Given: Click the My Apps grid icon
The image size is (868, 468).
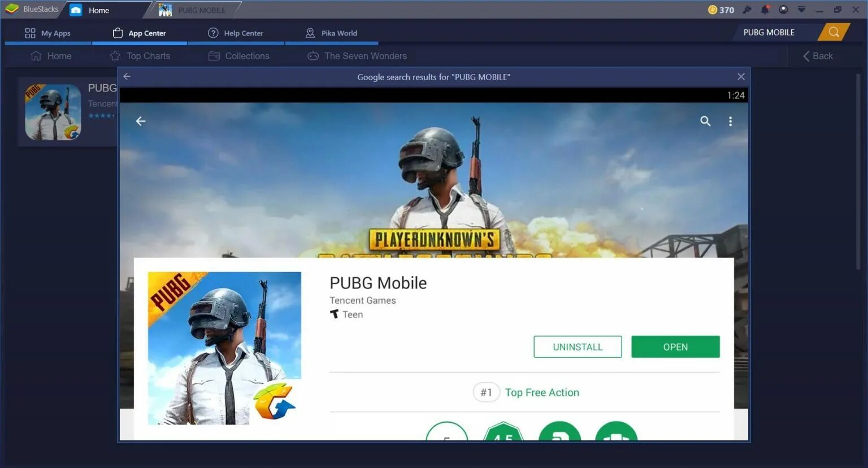Looking at the screenshot, I should [x=30, y=32].
